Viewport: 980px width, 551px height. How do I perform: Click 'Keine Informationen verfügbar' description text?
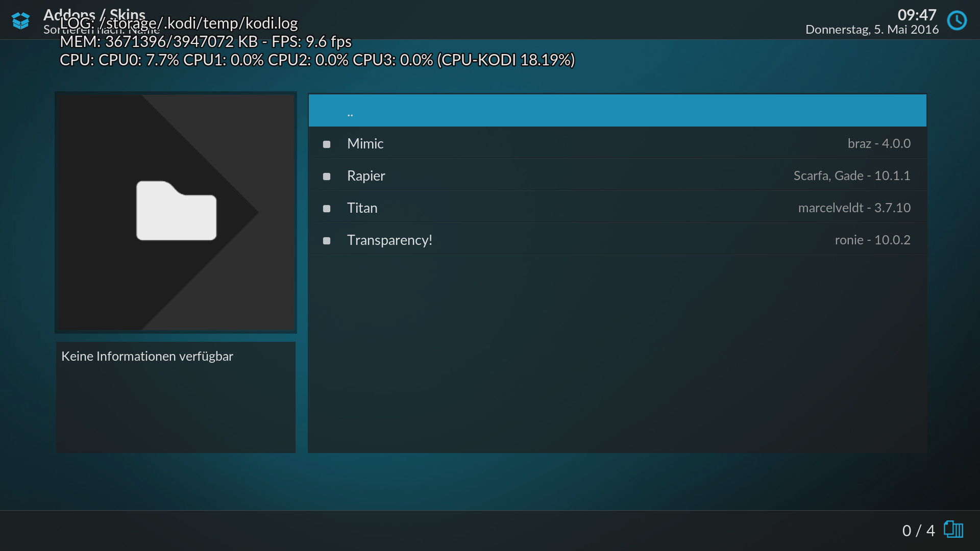147,356
